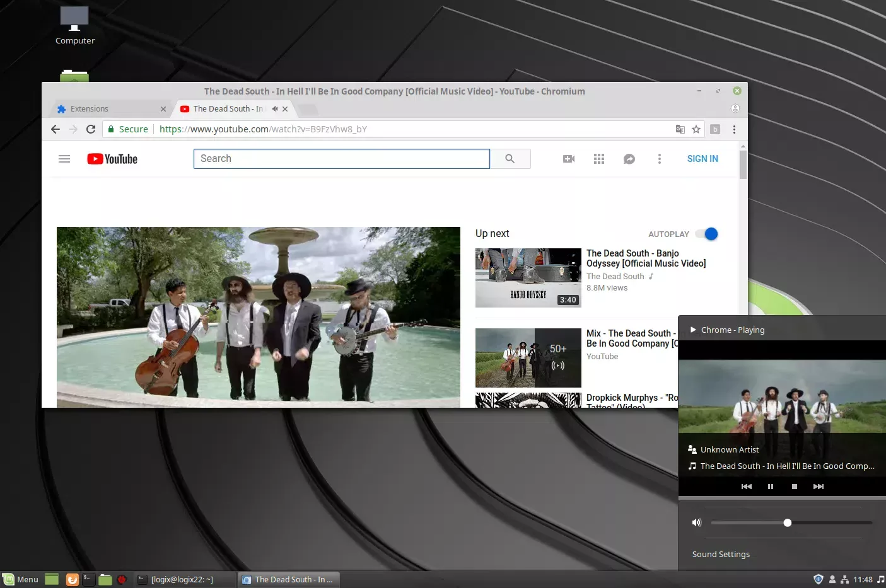Open the YouTube apps grid icon
This screenshot has width=886, height=588.
[598, 158]
